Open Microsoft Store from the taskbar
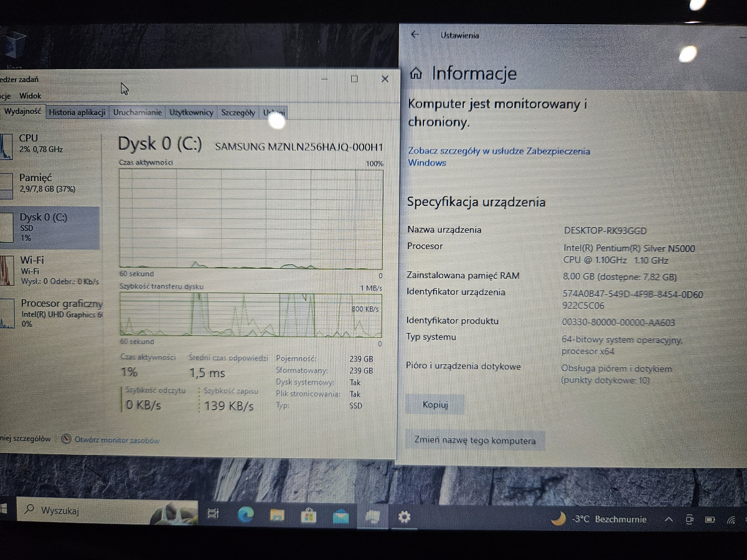The width and height of the screenshot is (747, 560). coord(309,515)
